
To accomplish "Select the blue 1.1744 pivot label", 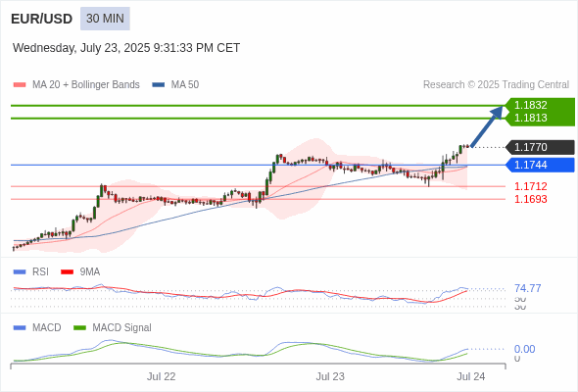I will (x=541, y=165).
